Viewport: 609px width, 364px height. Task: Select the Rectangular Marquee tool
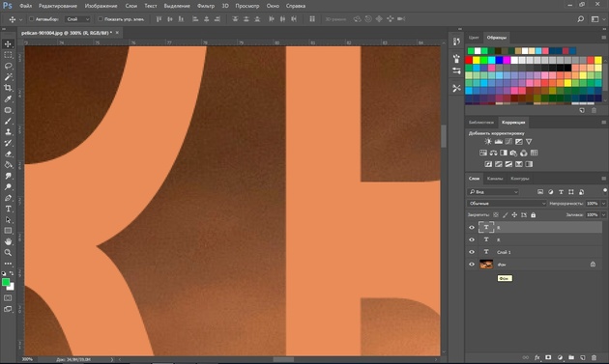8,55
